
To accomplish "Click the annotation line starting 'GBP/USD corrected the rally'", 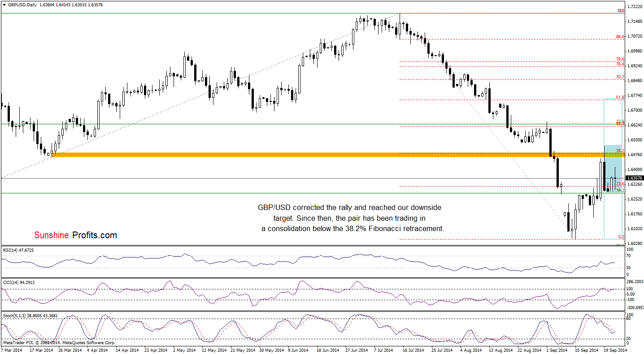I will point(349,208).
